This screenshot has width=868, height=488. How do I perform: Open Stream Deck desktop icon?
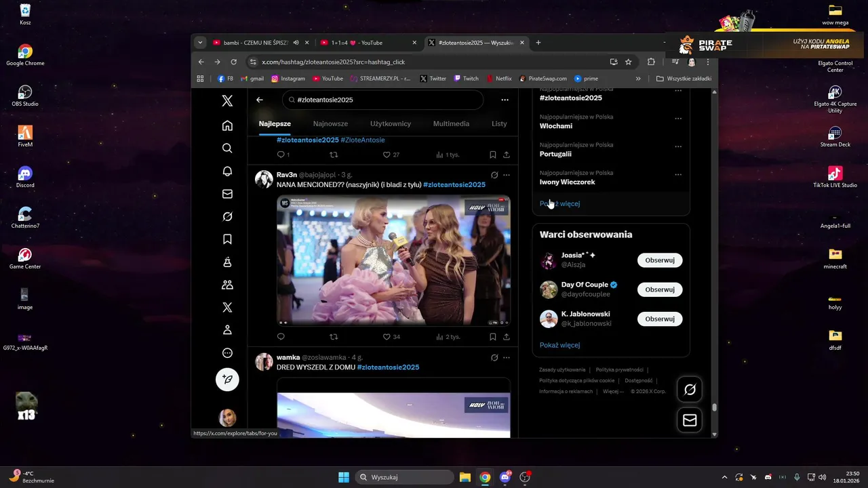click(835, 136)
